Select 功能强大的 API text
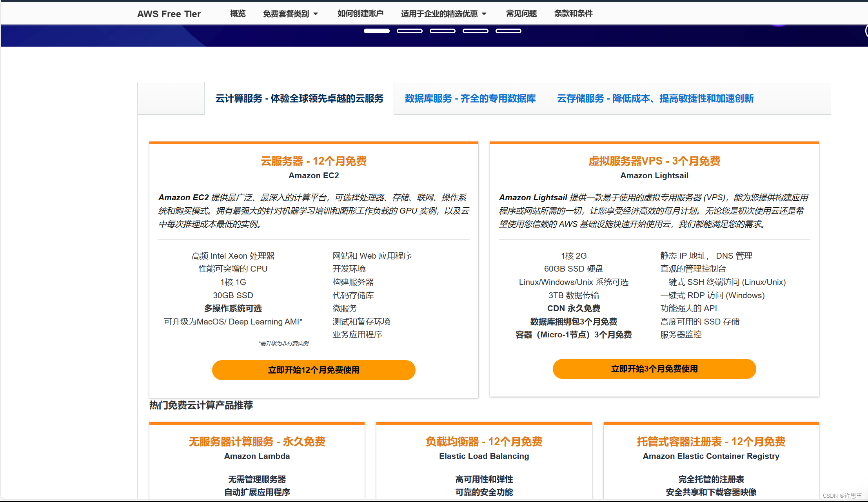Screen dimensions: 868x502 [x=688, y=308]
